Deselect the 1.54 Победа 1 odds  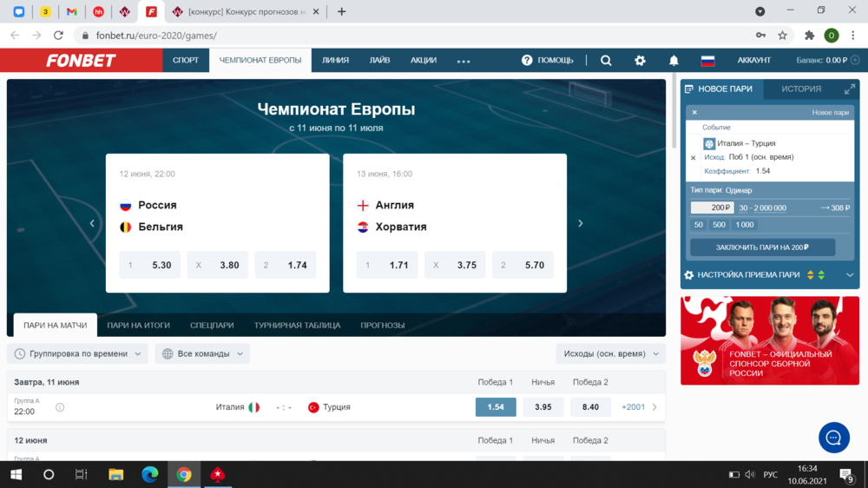point(496,407)
